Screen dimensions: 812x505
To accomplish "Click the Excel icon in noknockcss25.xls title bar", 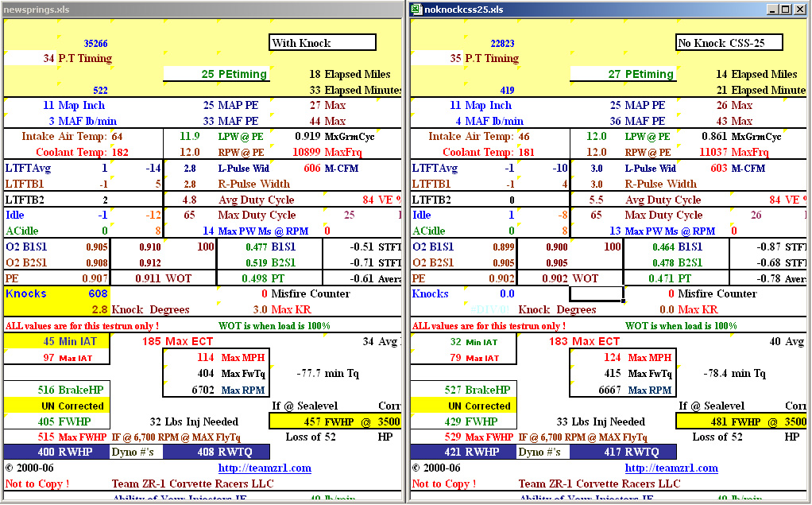I will pyautogui.click(x=416, y=10).
